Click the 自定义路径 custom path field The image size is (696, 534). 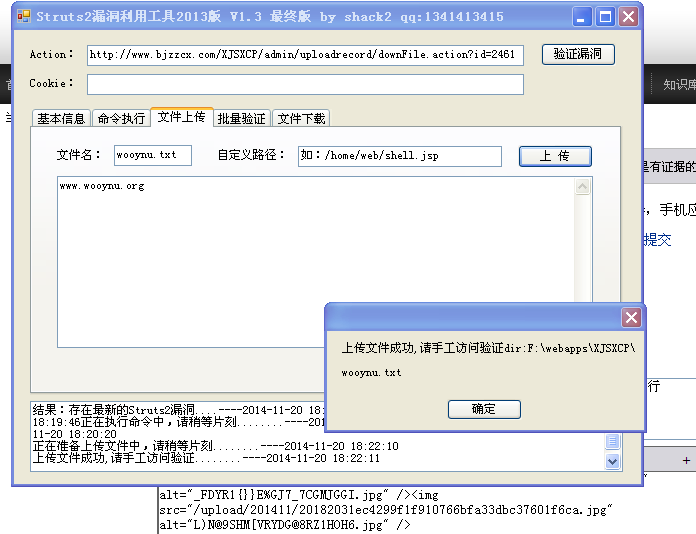coord(400,156)
